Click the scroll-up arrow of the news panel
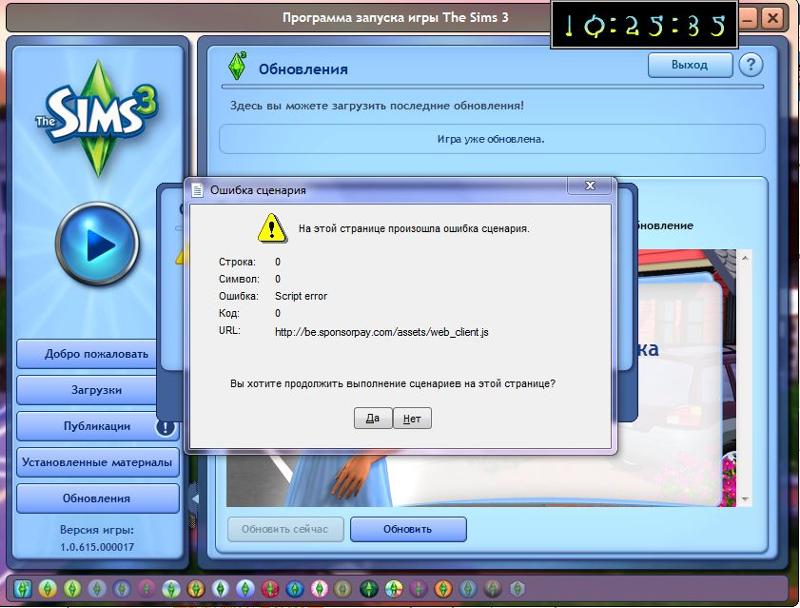This screenshot has width=800, height=608. pyautogui.click(x=744, y=258)
